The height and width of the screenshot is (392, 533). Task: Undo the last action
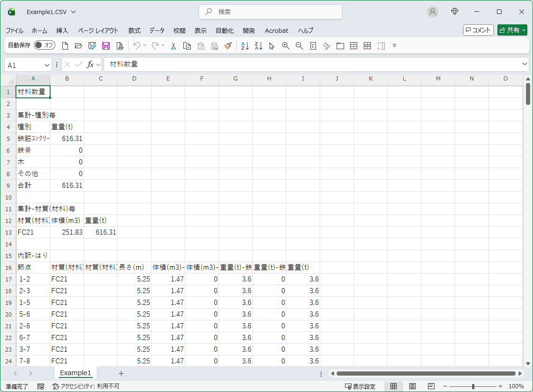[x=137, y=45]
